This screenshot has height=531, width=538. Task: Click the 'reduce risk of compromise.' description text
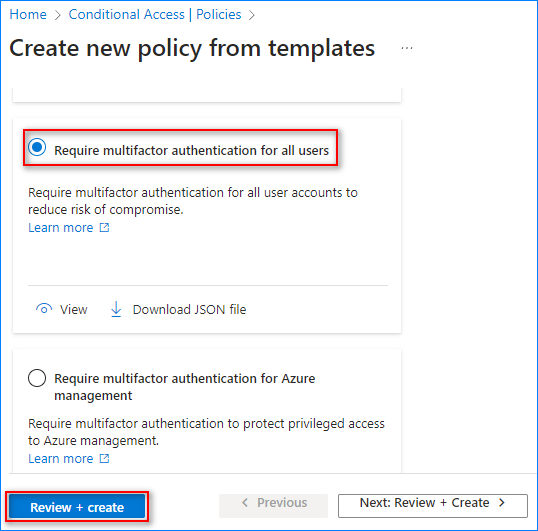106,210
